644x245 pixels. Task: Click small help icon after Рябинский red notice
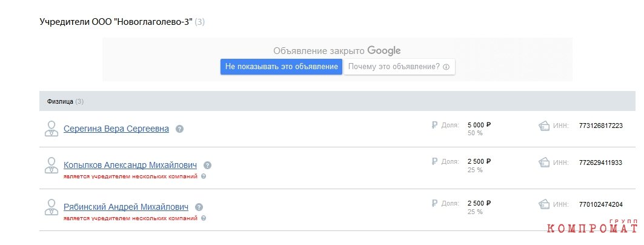(x=204, y=218)
